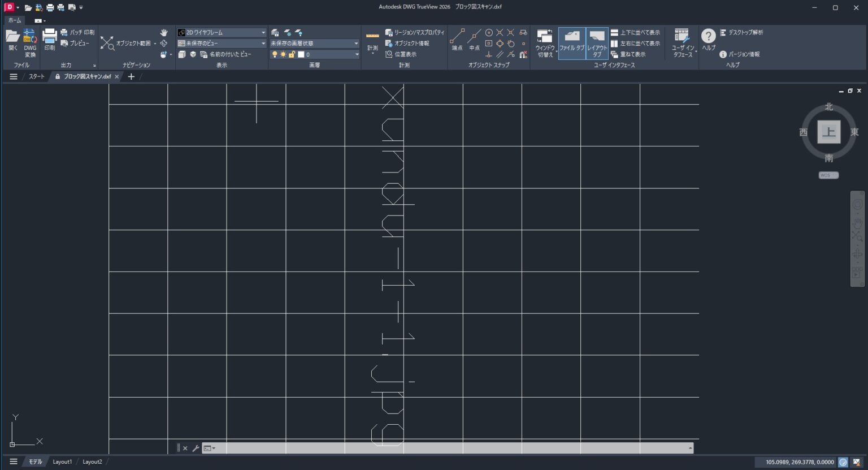Open the 2D ワイヤフレーム visual style dropdown
This screenshot has width=868, height=470.
(x=221, y=33)
